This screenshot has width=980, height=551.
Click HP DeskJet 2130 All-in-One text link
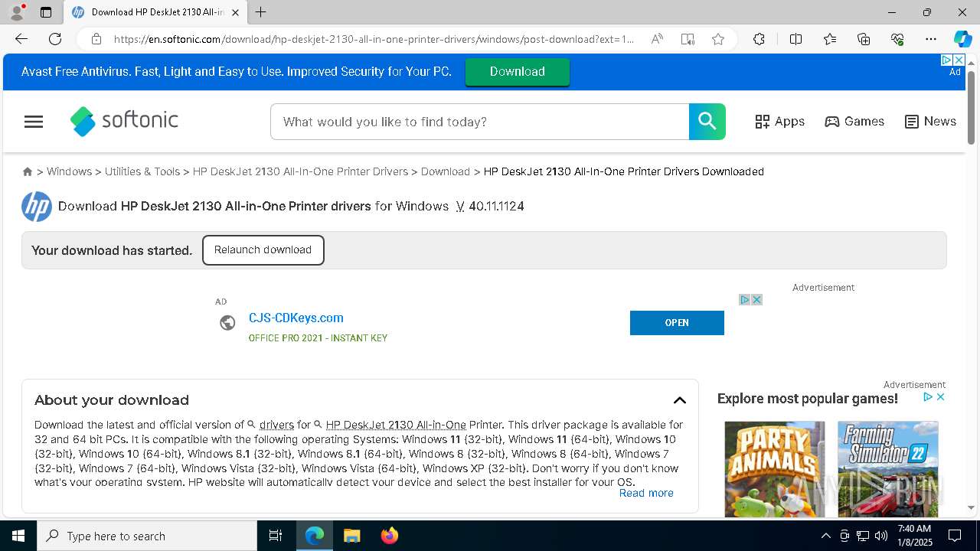click(x=396, y=425)
